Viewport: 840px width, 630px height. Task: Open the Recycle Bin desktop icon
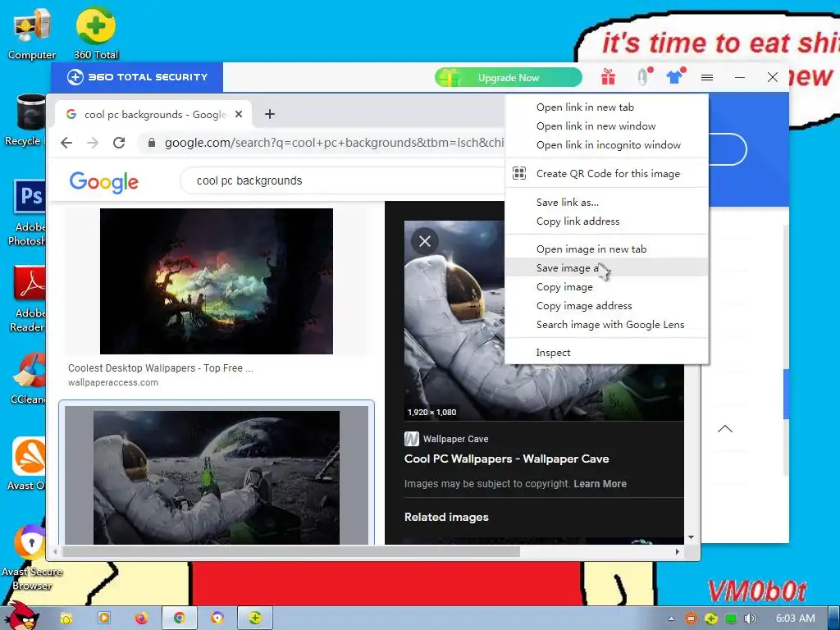[25, 121]
